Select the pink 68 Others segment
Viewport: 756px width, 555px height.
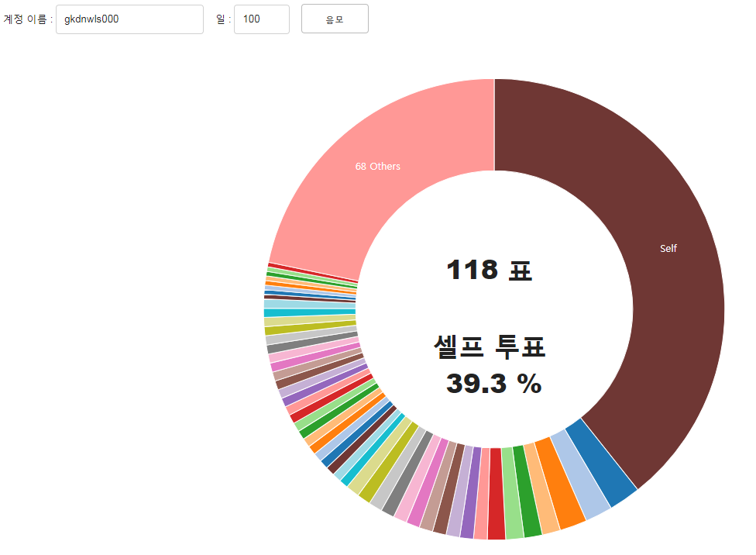click(378, 167)
